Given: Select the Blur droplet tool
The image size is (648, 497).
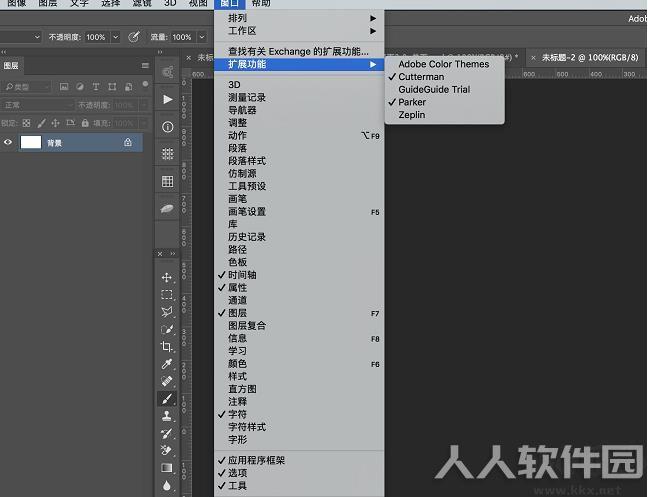Looking at the screenshot, I should (167, 485).
